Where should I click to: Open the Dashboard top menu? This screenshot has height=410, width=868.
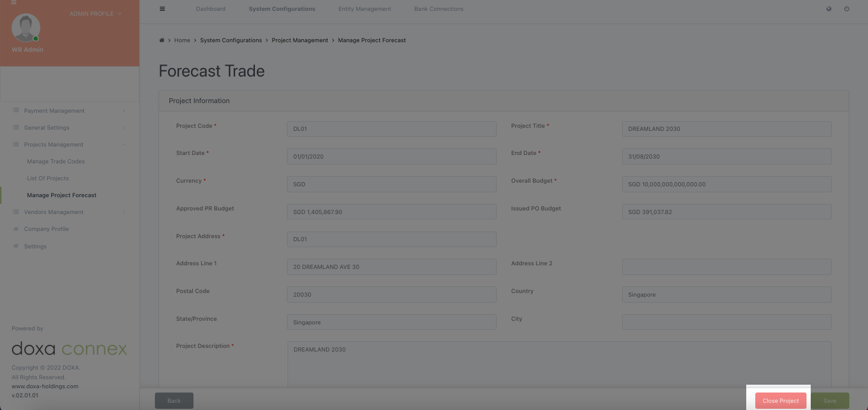(x=210, y=9)
